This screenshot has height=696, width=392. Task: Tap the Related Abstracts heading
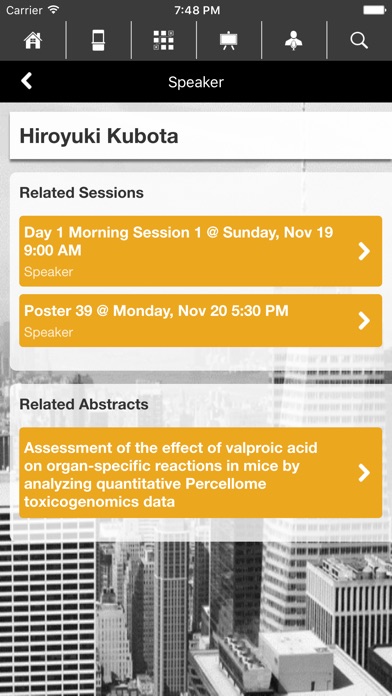pos(84,404)
